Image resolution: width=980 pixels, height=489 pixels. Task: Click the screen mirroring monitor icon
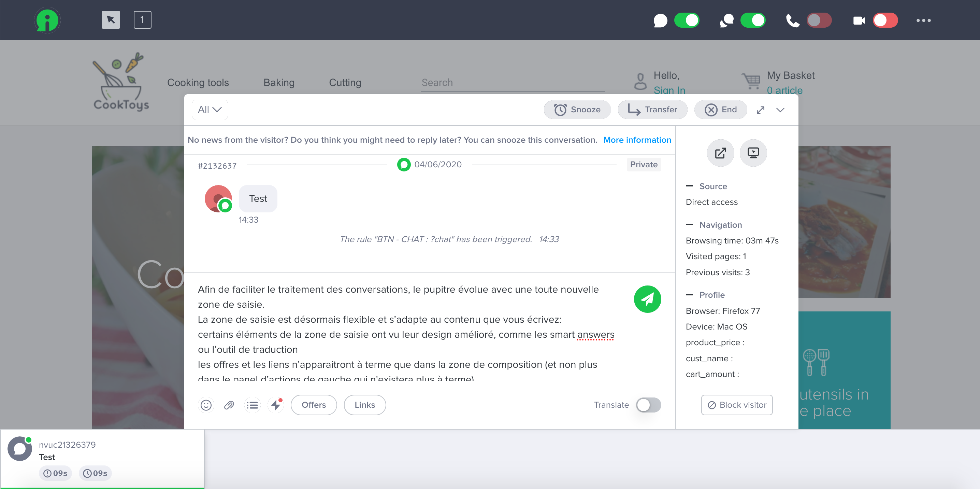tap(753, 153)
